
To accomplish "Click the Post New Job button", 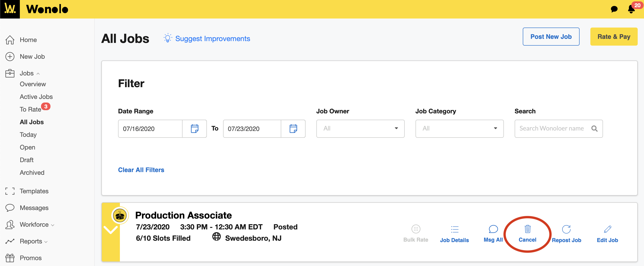I will tap(551, 36).
